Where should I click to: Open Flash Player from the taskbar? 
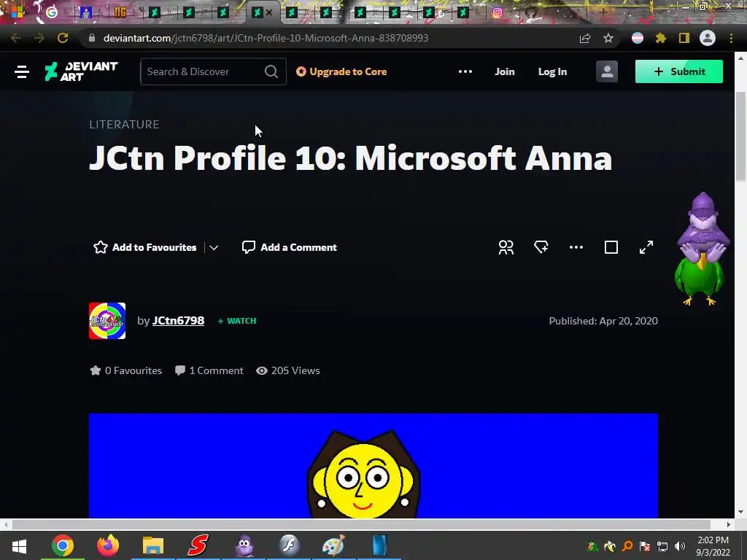click(x=289, y=545)
